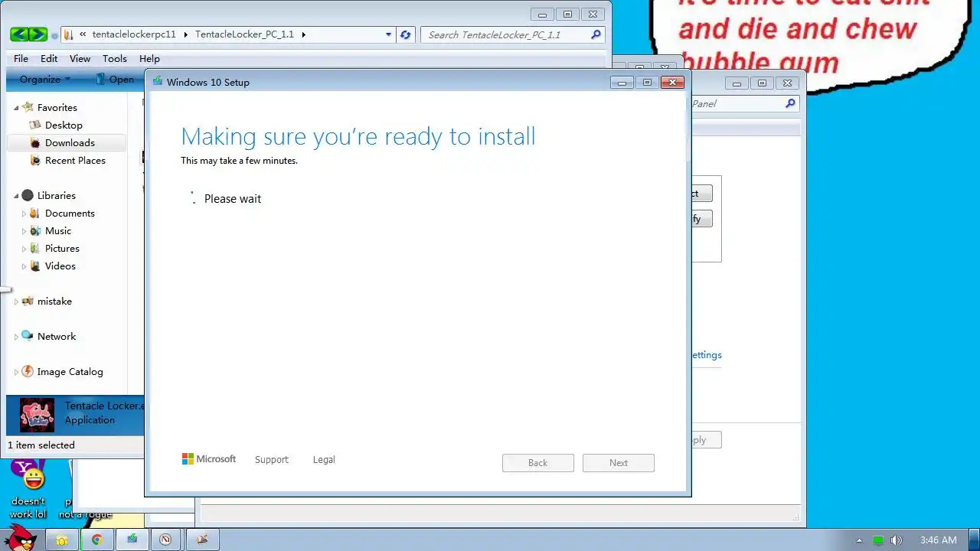Expand the Network node
Image resolution: width=980 pixels, height=551 pixels.
16,337
